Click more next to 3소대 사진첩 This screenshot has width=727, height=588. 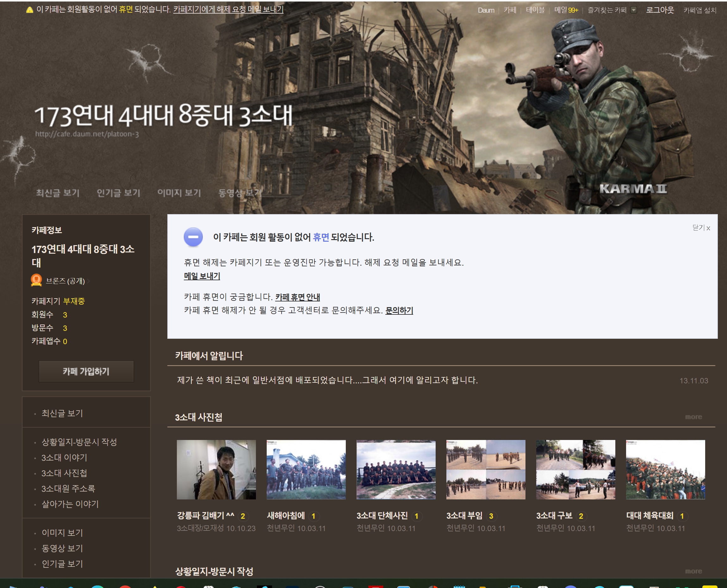(x=693, y=417)
